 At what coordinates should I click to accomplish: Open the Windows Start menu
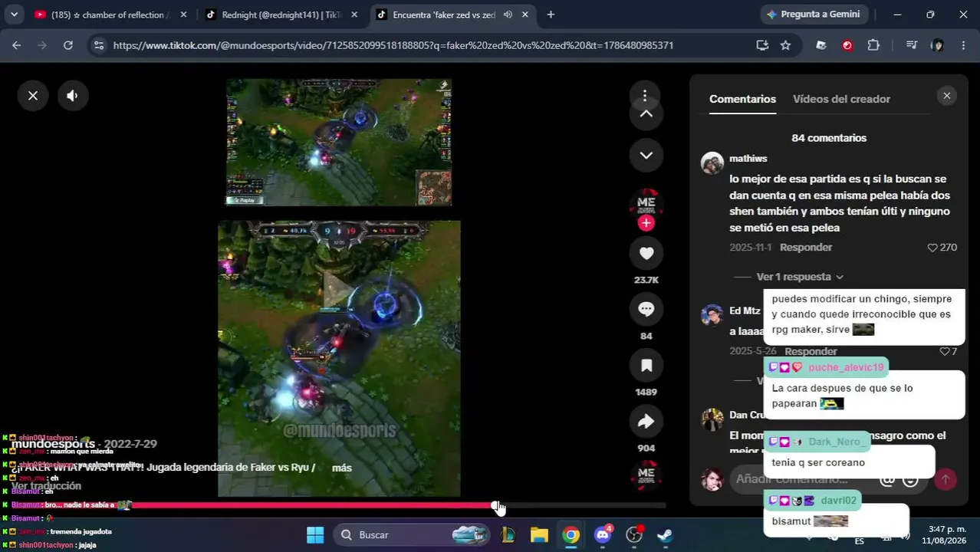[x=315, y=535]
